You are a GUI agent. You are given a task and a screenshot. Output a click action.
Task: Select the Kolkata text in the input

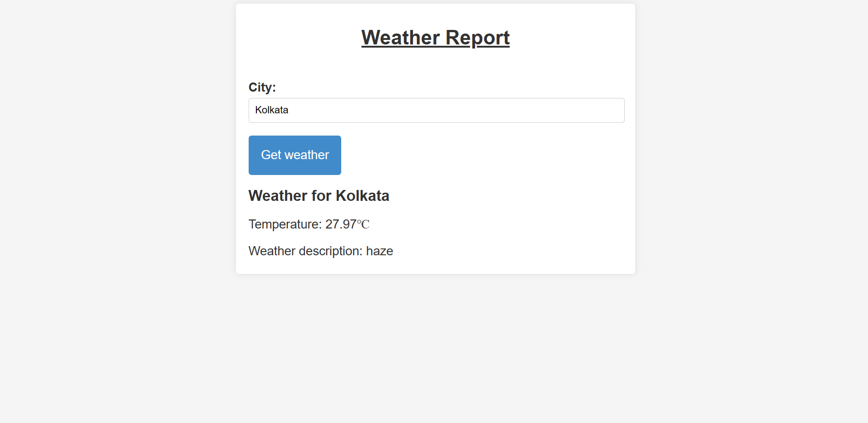271,110
